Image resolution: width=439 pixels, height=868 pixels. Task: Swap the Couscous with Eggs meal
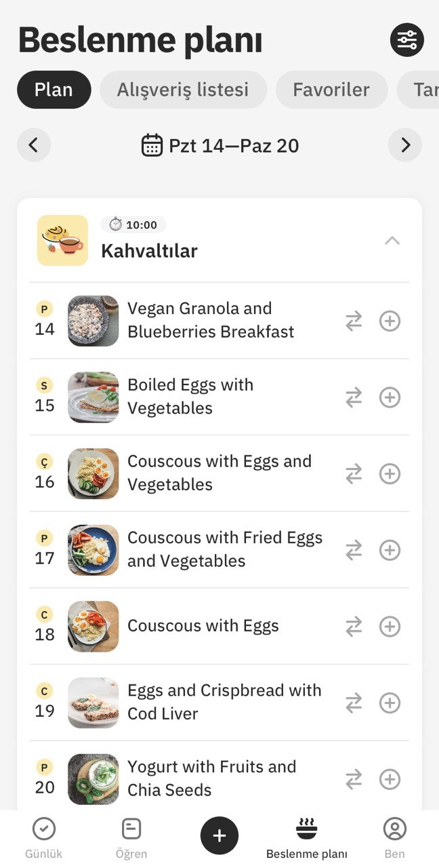coord(354,627)
